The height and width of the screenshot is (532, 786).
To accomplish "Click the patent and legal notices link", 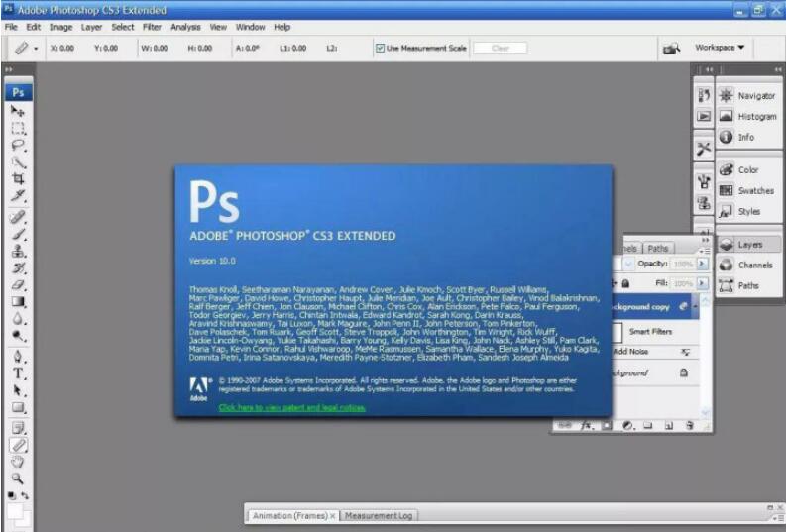I will (x=292, y=408).
